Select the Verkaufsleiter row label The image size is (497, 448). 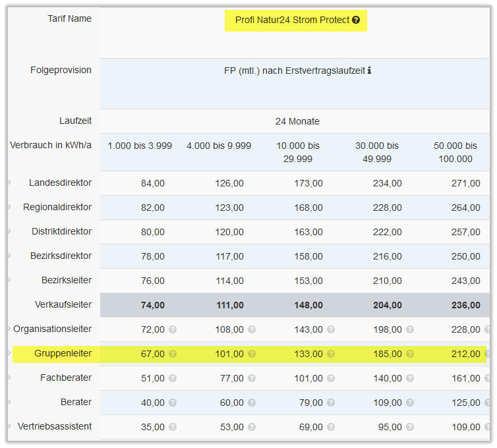pos(63,305)
